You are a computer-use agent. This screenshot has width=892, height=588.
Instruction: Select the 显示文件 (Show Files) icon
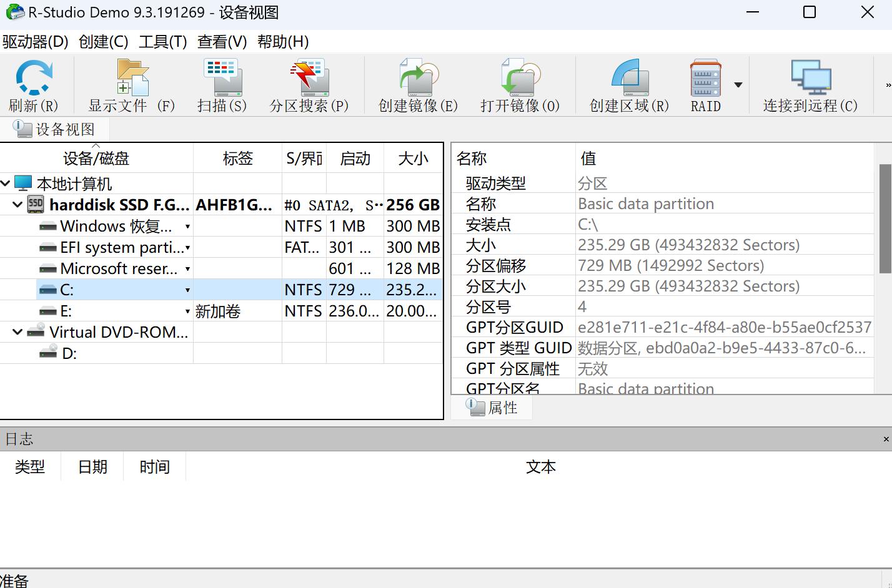click(x=130, y=84)
